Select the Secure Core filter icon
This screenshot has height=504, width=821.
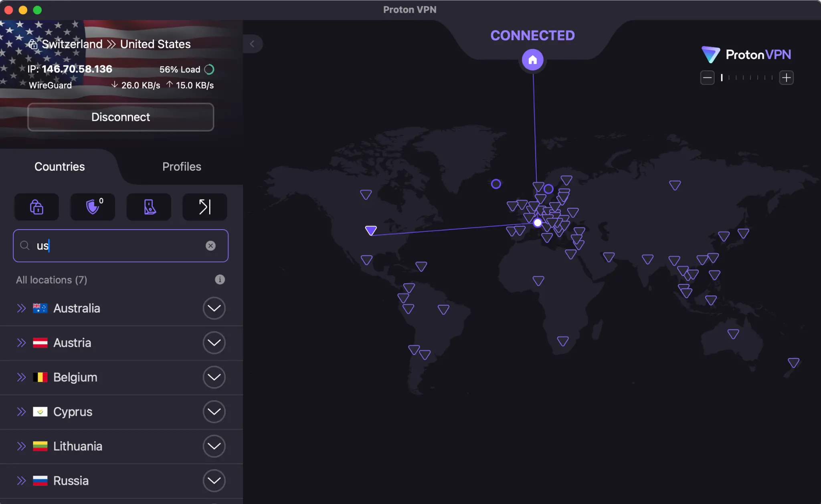click(x=36, y=207)
